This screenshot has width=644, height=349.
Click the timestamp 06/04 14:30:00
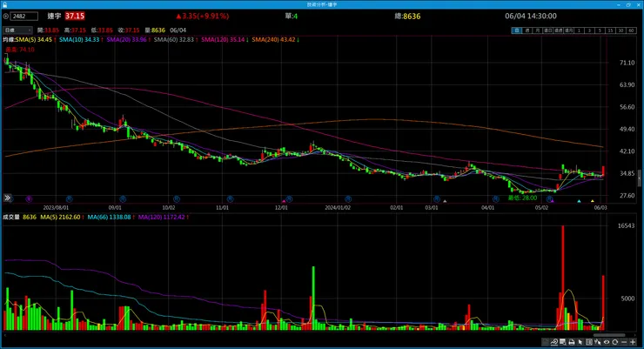point(531,16)
